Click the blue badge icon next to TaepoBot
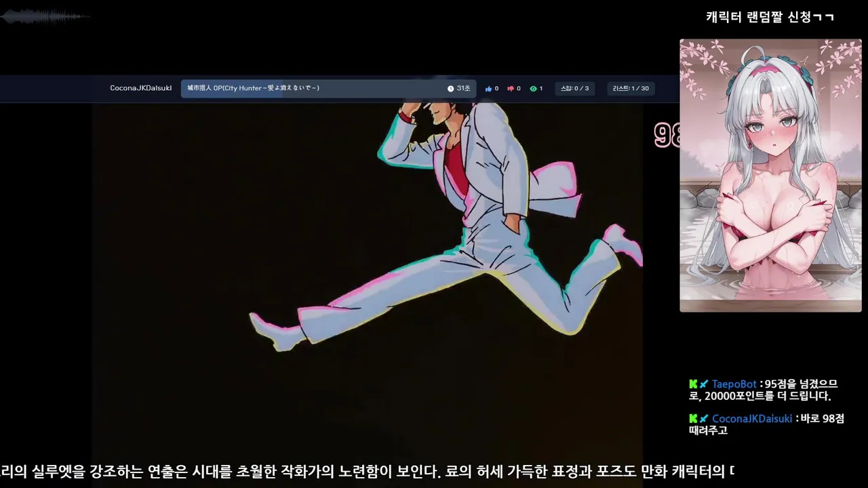 pos(704,384)
